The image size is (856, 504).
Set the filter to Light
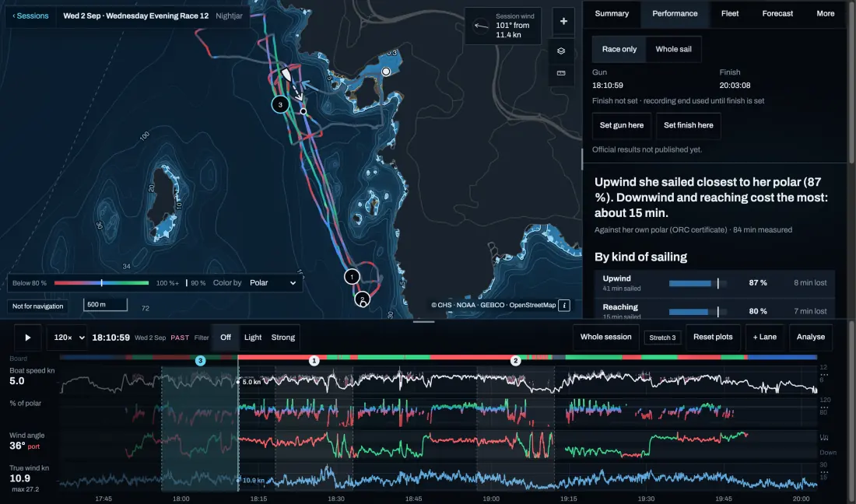point(253,337)
